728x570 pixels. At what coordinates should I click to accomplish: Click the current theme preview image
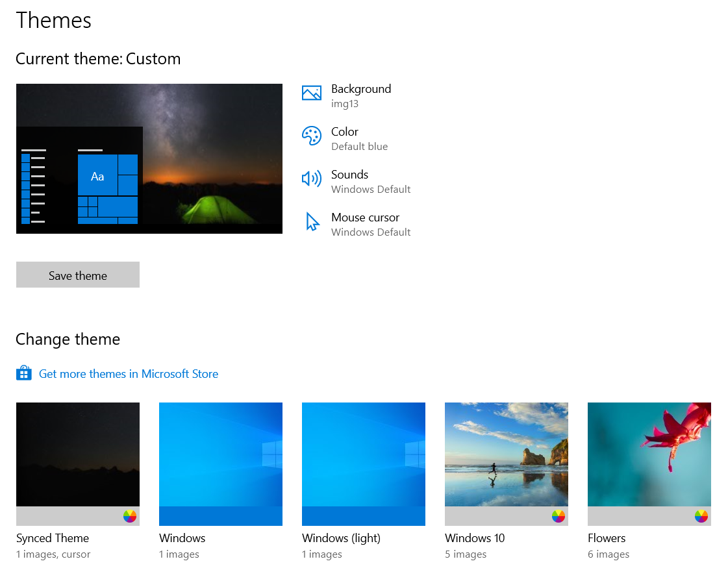tap(149, 159)
